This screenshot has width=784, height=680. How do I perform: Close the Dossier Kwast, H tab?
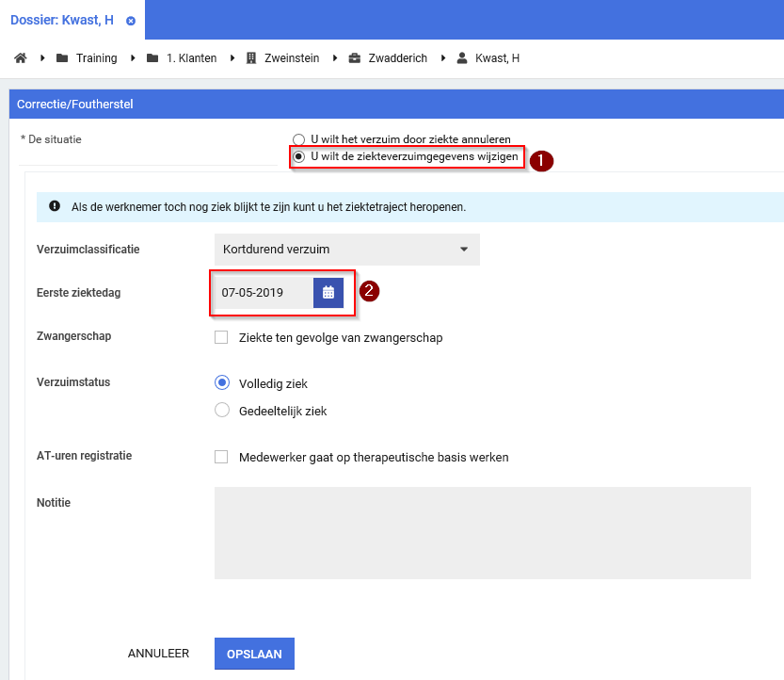(130, 21)
